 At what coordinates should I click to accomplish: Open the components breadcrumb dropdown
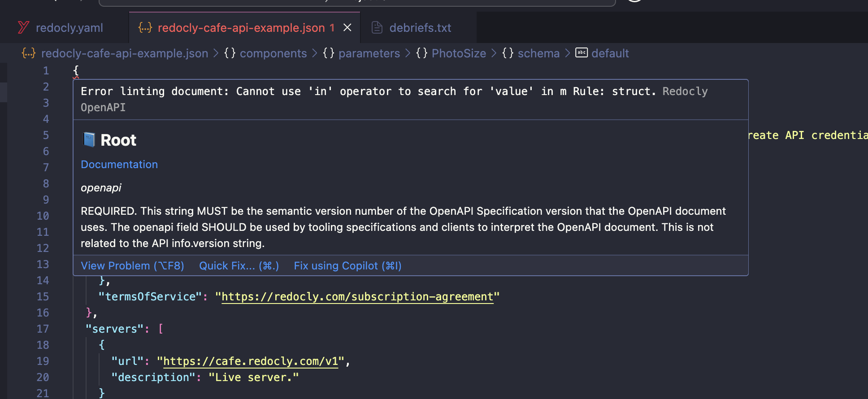[x=273, y=53]
